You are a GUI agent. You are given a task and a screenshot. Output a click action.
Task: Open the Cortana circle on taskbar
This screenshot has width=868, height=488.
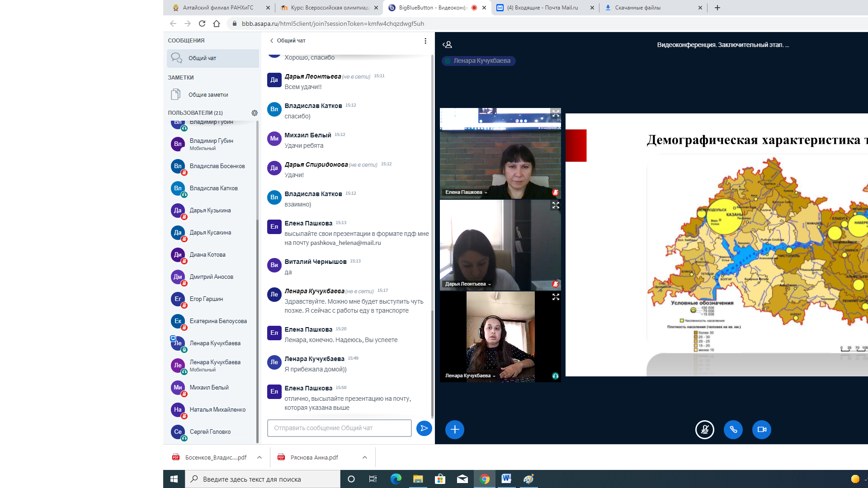point(351,479)
